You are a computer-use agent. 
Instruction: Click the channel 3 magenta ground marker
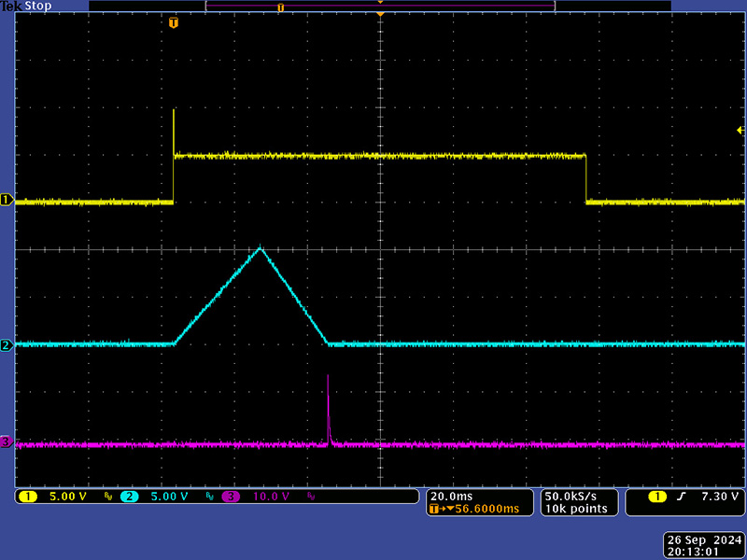coord(7,441)
